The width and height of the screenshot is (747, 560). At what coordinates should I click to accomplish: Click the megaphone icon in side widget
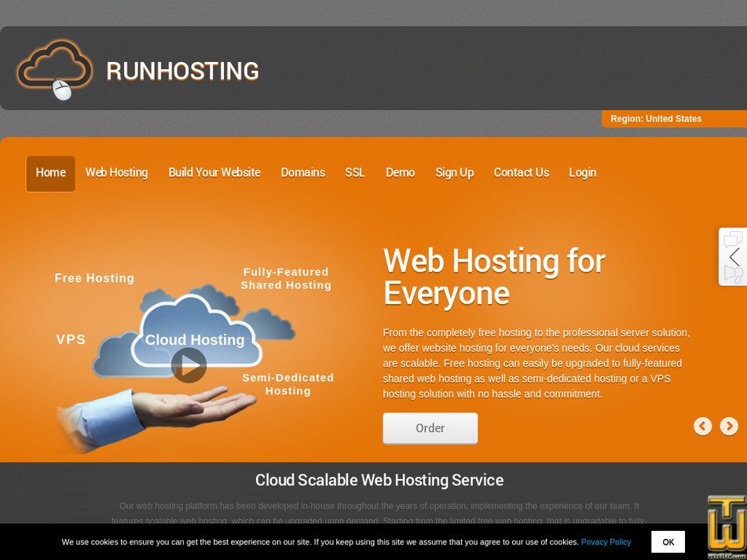pos(733,274)
